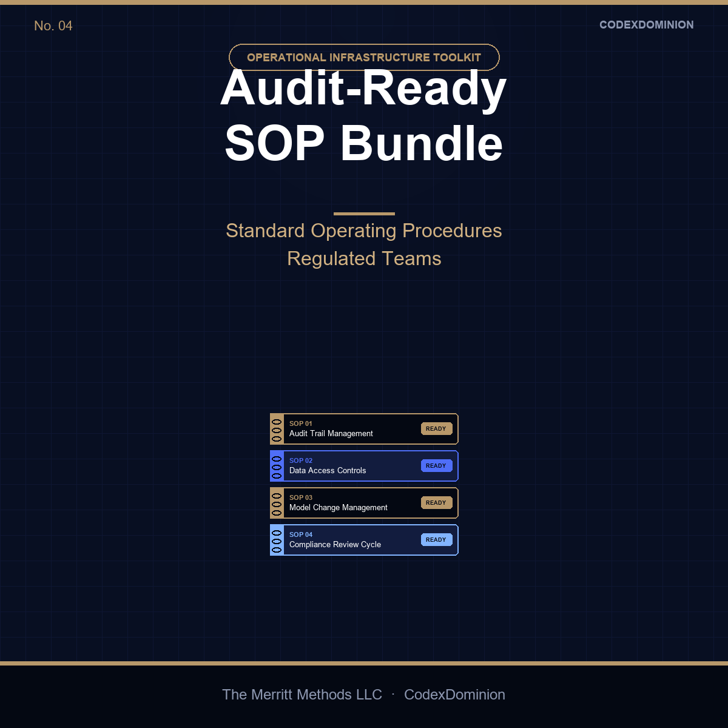
Task: Click The Merritt Methods LLC footer text
Action: pos(302,695)
